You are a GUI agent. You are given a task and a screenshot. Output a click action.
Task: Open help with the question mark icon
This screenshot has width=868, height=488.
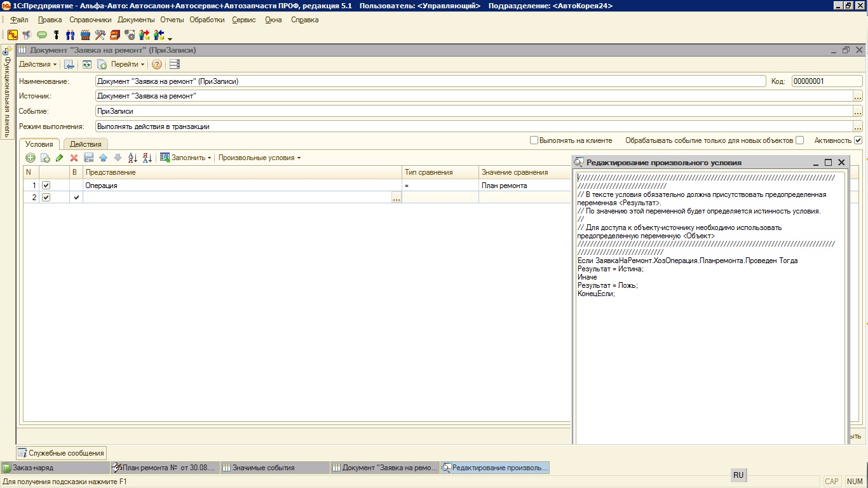coord(157,64)
